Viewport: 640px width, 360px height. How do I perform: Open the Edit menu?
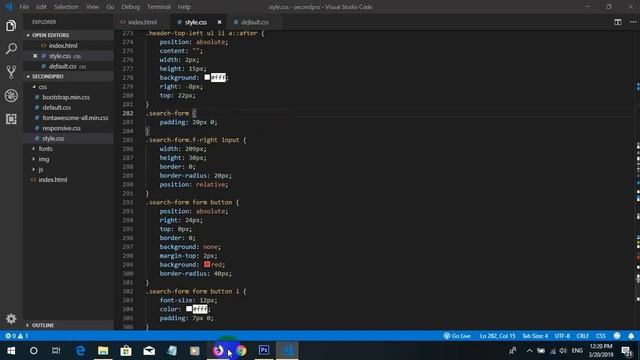[x=41, y=7]
